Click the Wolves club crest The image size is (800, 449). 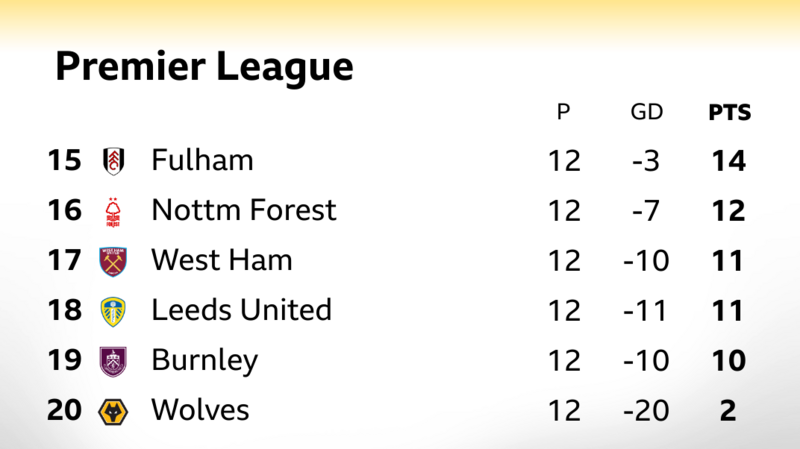(113, 411)
